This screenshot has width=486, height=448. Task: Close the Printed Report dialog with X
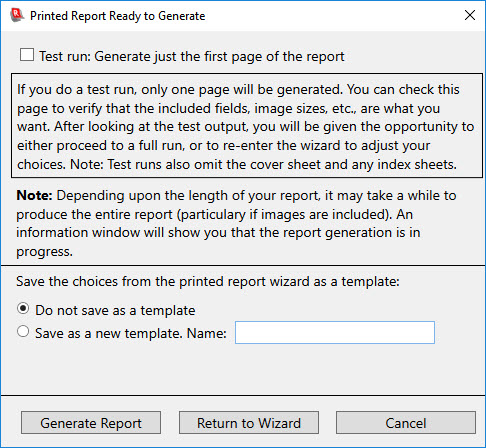tap(470, 15)
